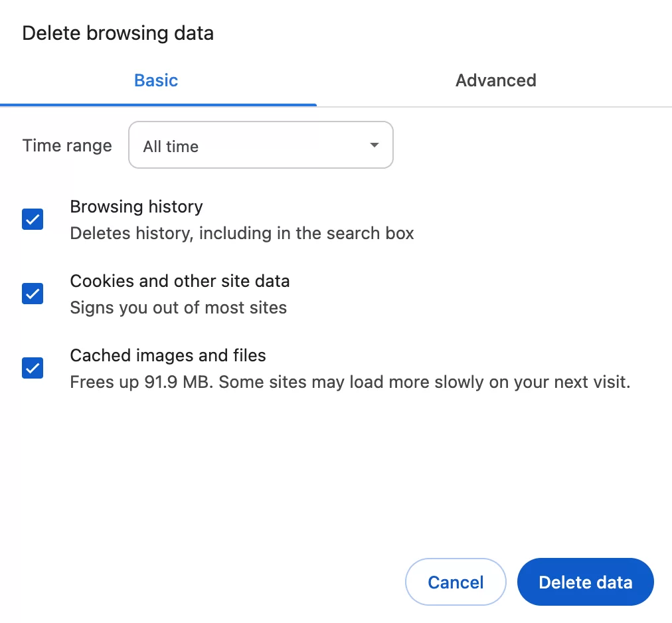Screen dimensions: 672x623
Task: Click the Time range field showing All time
Action: point(260,145)
